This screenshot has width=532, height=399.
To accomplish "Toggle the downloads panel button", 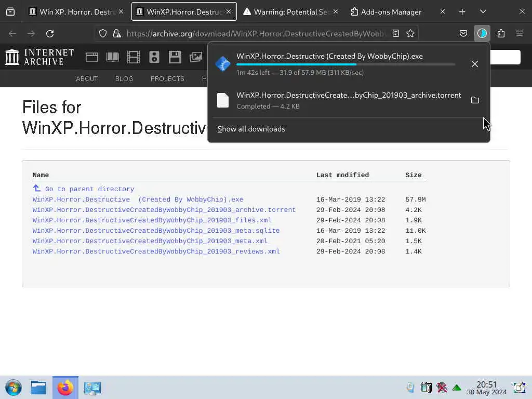I will [x=482, y=33].
